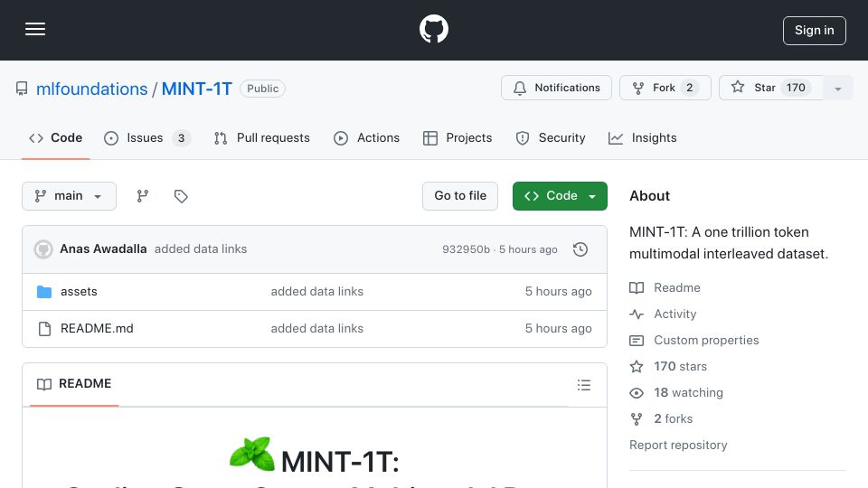Switch to the Issues tab
The height and width of the screenshot is (488, 868).
point(146,137)
